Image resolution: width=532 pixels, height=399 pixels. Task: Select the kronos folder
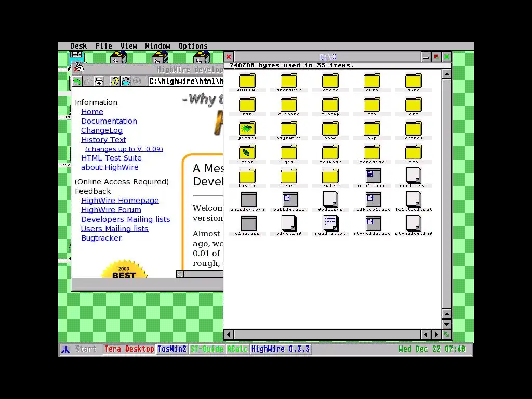414,130
